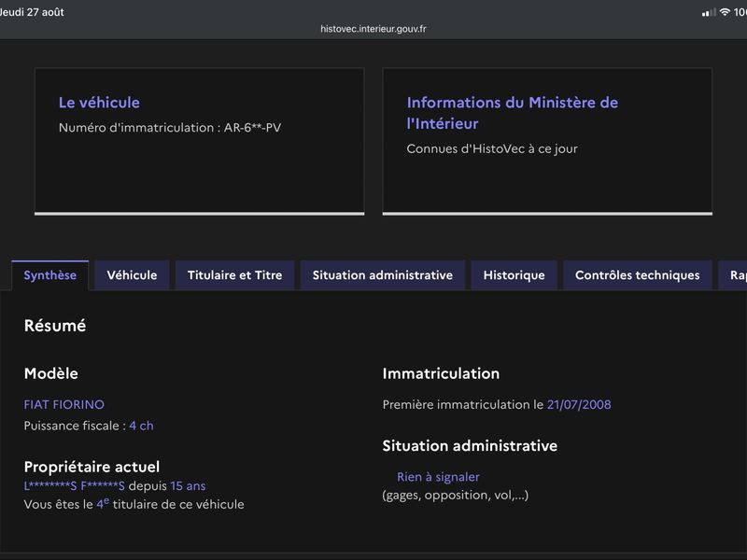
Task: Click the partially visible Rap tab
Action: [x=734, y=275]
